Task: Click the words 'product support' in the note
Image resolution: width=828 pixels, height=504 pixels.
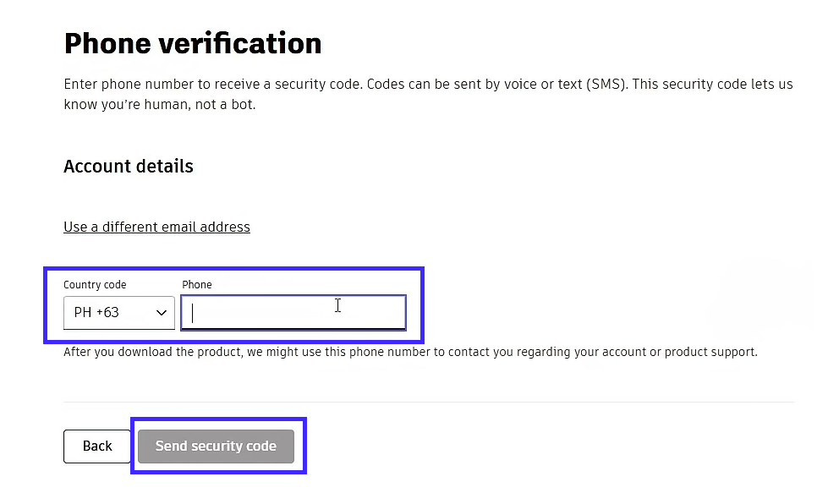Action: [718, 352]
